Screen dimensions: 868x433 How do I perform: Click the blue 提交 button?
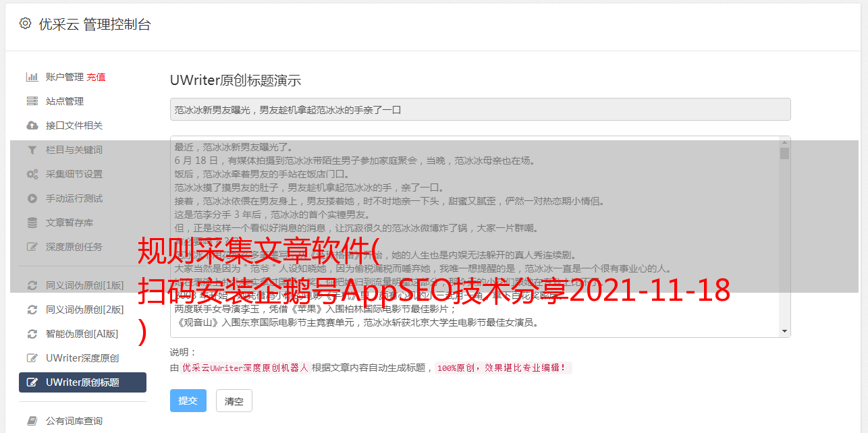tap(188, 401)
